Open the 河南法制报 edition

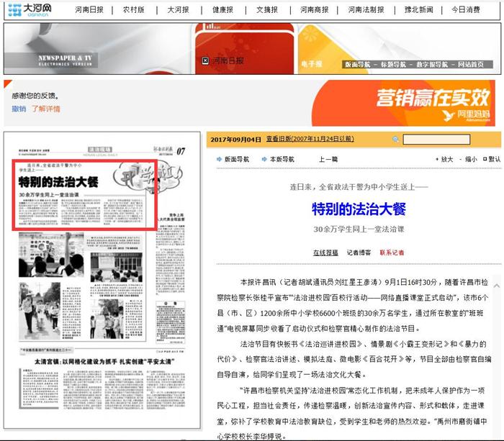point(366,10)
